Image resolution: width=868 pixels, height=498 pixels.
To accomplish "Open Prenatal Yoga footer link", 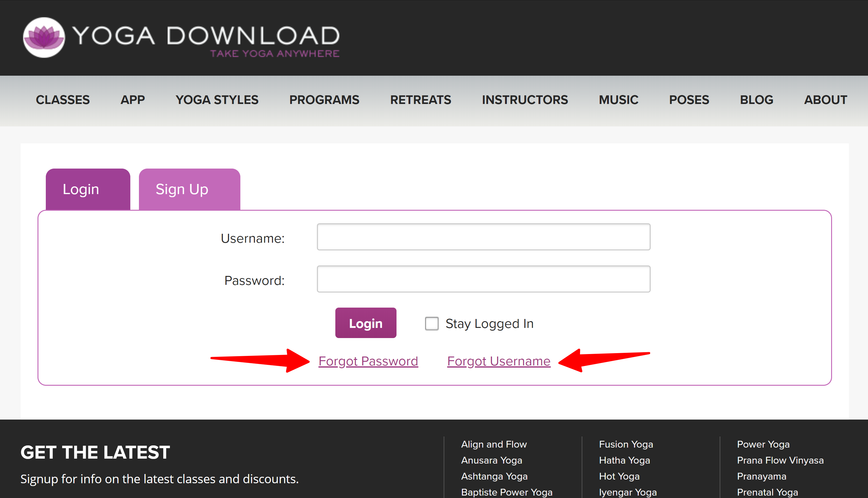I will click(x=767, y=492).
